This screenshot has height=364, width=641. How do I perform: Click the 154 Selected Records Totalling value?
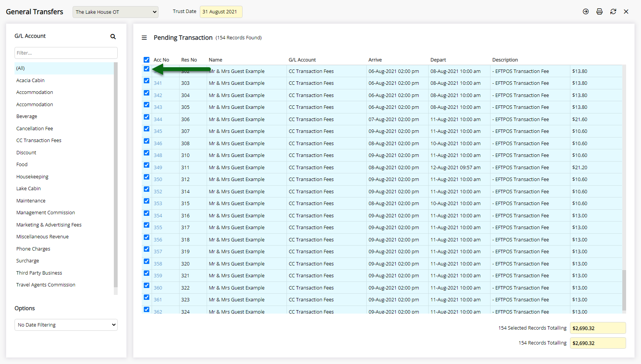(598, 328)
